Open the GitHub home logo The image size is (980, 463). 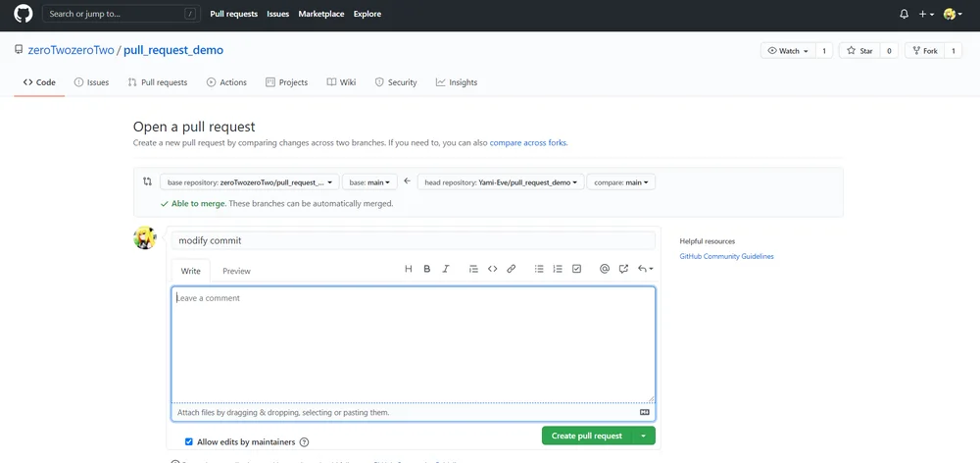pyautogui.click(x=24, y=14)
